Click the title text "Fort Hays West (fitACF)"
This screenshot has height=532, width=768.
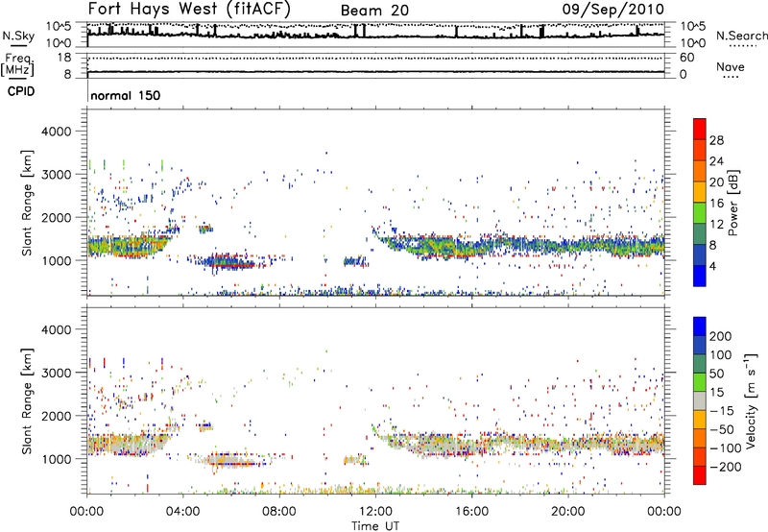pos(188,9)
